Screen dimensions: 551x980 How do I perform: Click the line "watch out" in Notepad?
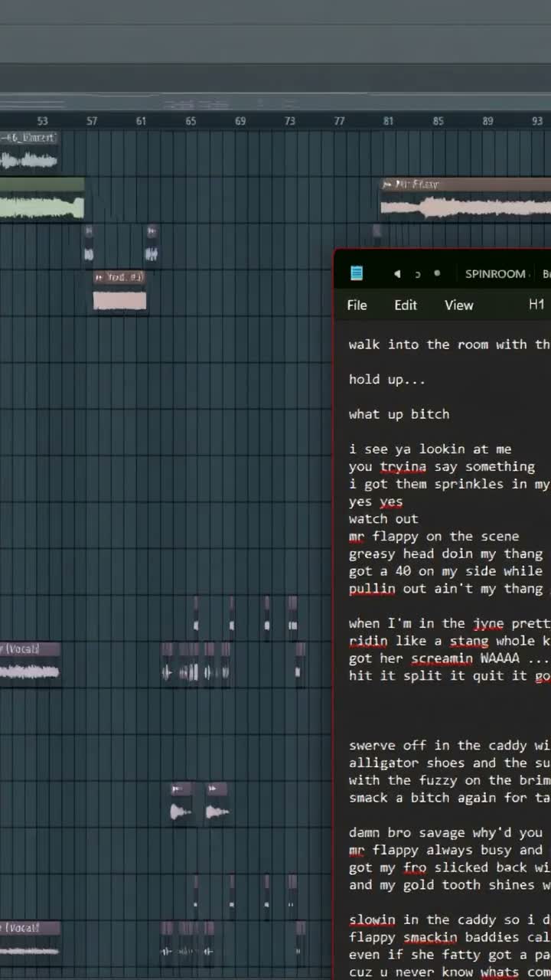click(383, 518)
